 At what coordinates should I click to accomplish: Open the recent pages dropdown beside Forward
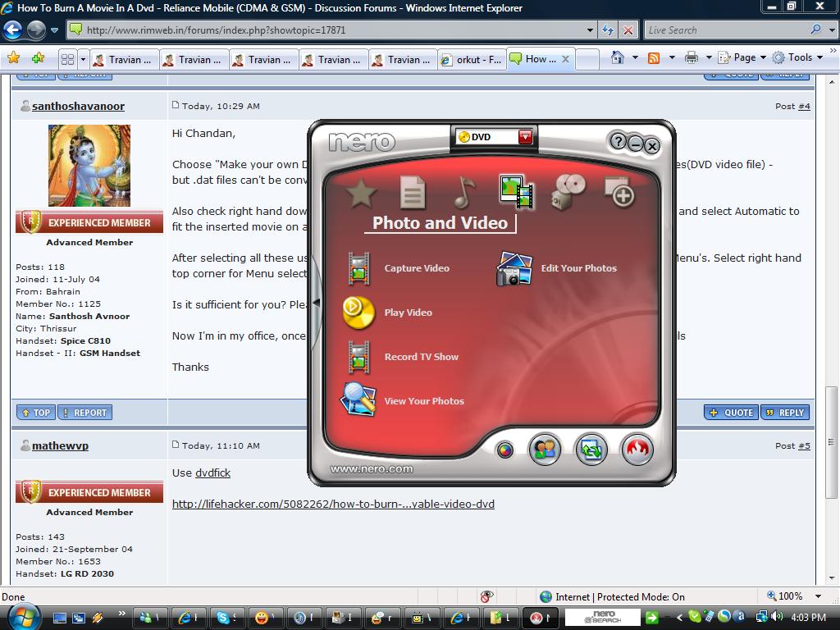pyautogui.click(x=55, y=30)
